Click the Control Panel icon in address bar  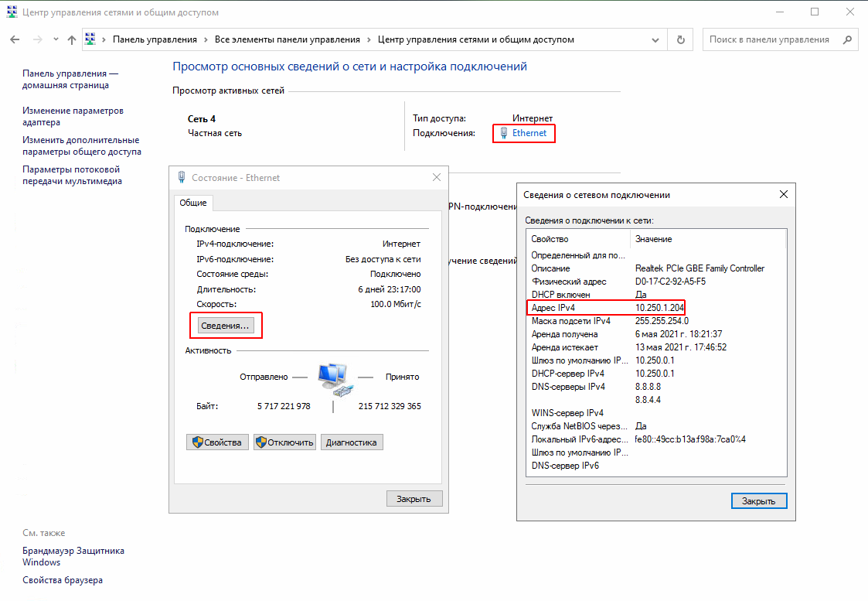coord(90,39)
